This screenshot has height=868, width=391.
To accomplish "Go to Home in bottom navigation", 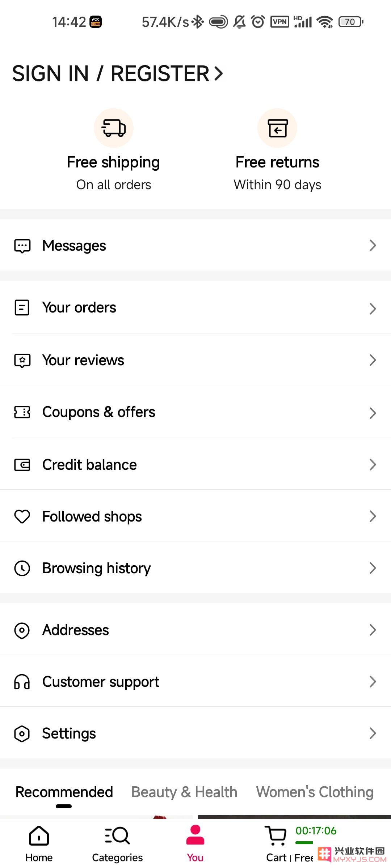I will [39, 843].
